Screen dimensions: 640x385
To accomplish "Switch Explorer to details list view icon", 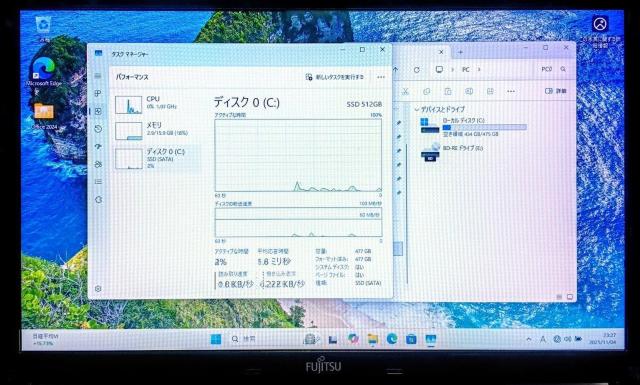I will (x=559, y=297).
